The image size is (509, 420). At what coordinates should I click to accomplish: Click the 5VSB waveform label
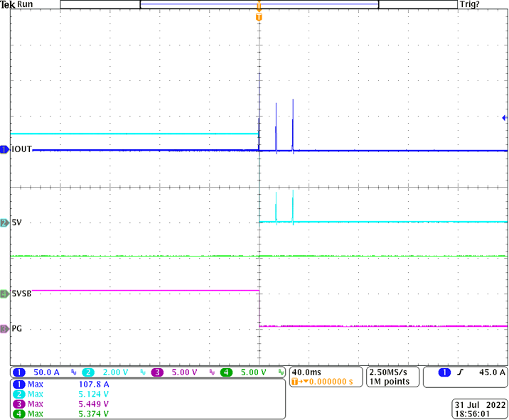22,294
